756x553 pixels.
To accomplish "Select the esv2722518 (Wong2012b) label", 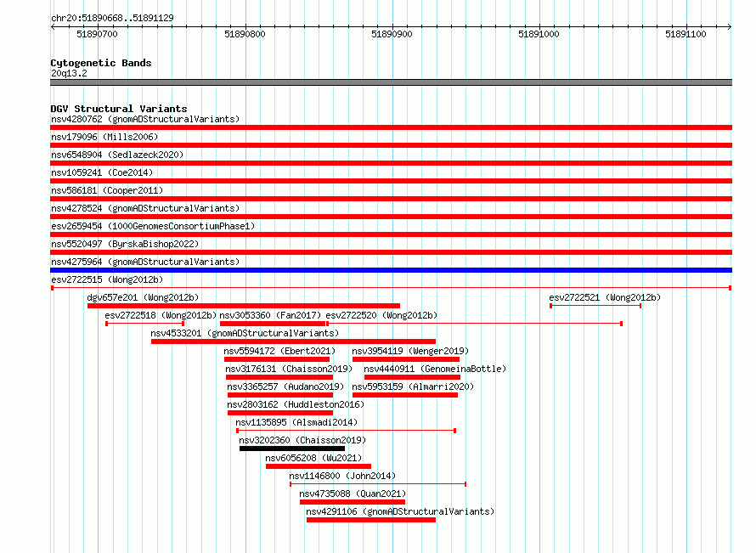I will pos(161,315).
